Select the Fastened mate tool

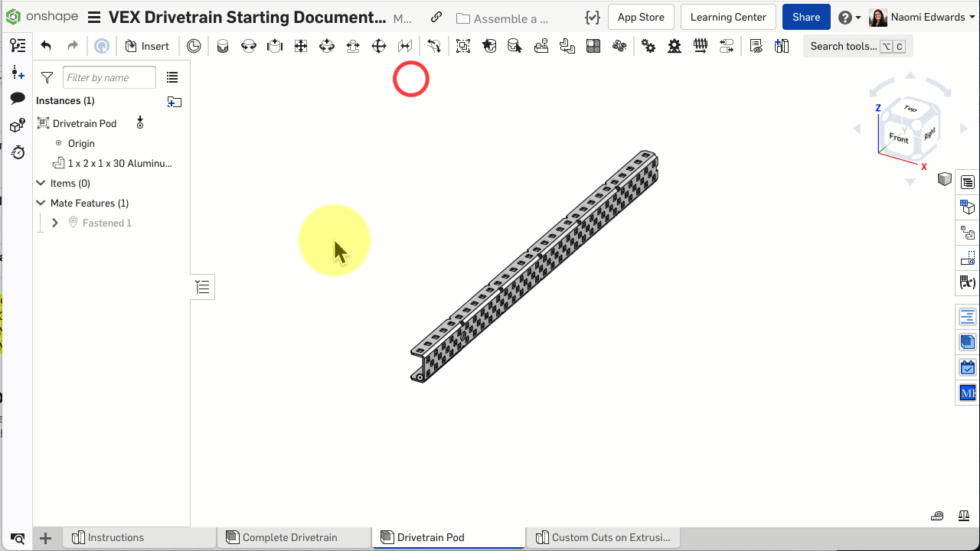point(223,46)
